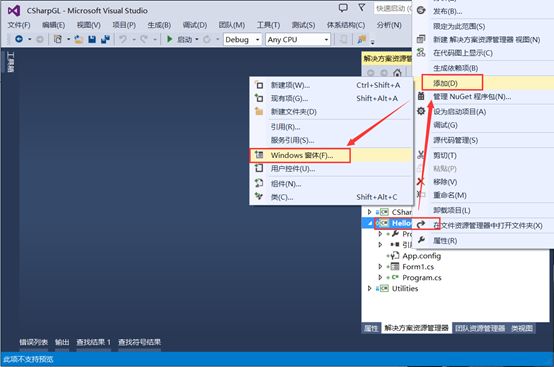
Task: Select App.config in Solution Explorer
Action: click(422, 256)
